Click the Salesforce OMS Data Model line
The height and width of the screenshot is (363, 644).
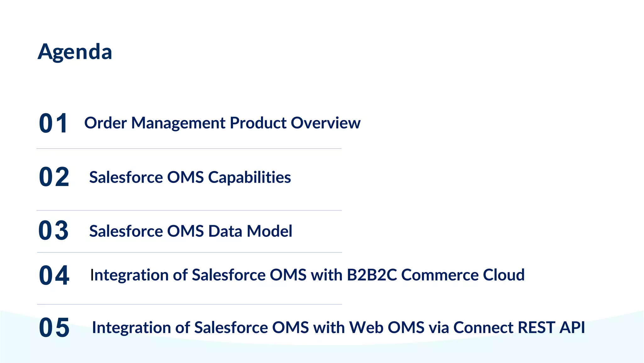click(191, 231)
